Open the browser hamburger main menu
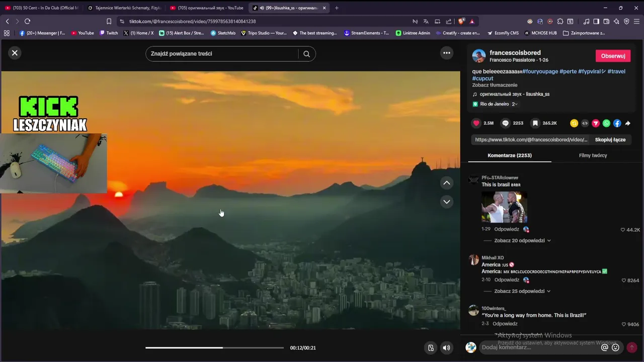This screenshot has width=644, height=362. (636, 21)
